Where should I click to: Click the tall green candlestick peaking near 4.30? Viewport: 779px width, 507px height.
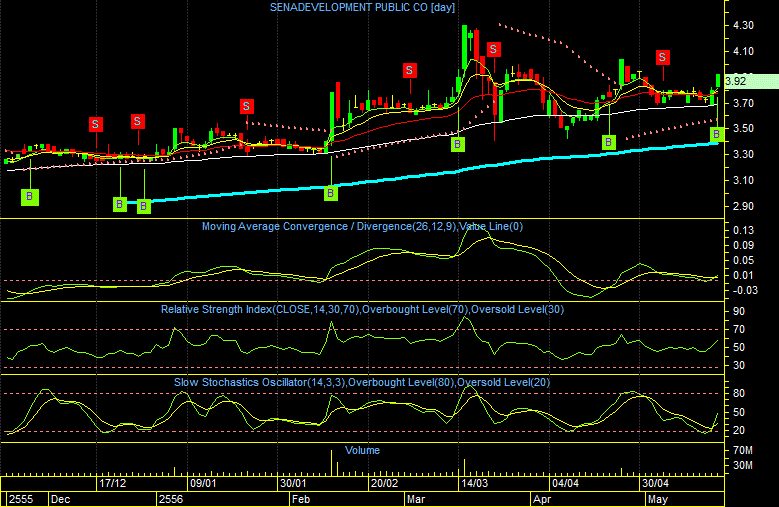tap(465, 48)
